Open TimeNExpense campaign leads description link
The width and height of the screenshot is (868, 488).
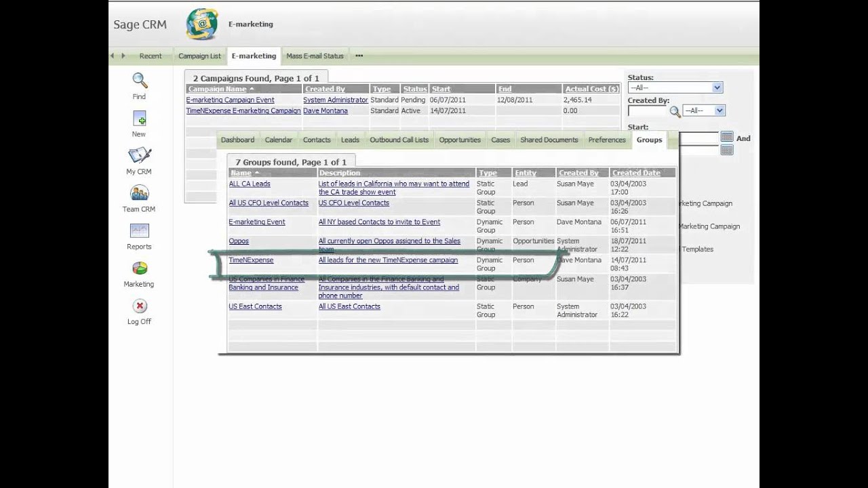tap(388, 260)
